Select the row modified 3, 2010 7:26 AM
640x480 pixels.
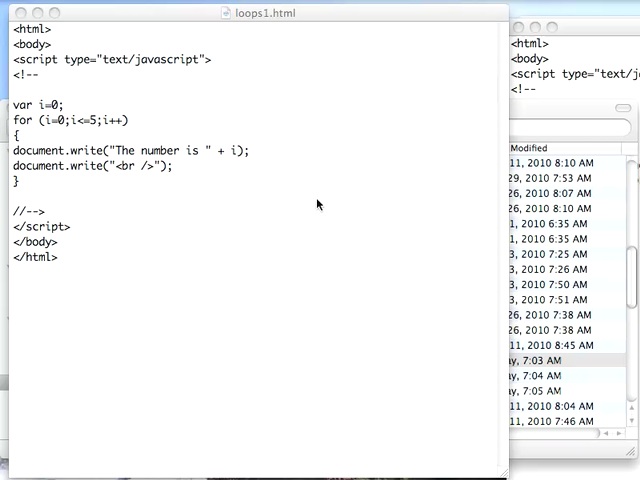pyautogui.click(x=567, y=269)
